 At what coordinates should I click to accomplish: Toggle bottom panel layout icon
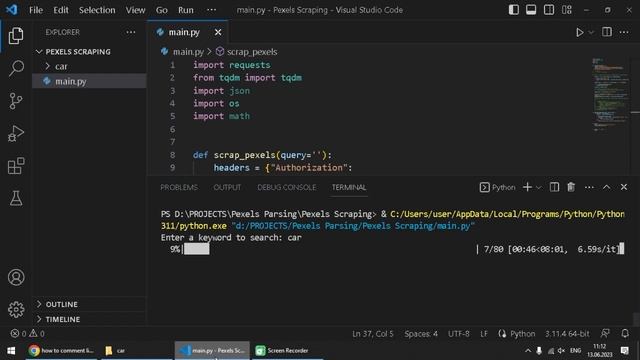coord(531,10)
